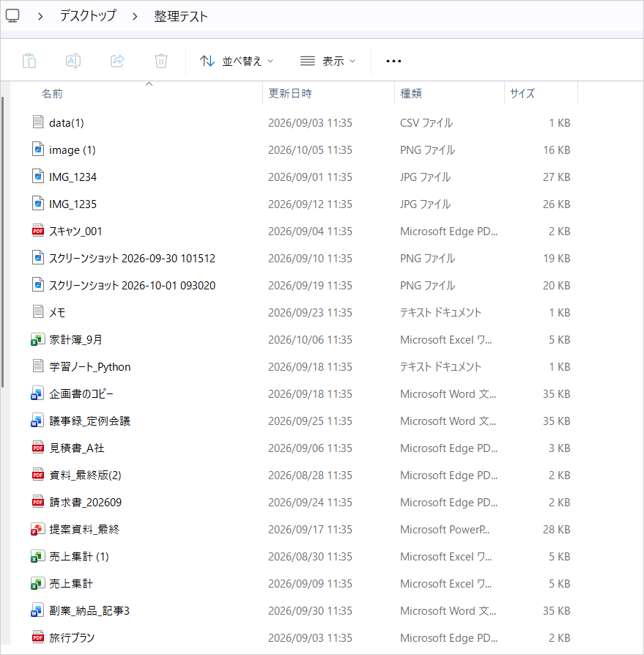Select file name スキャン_001

click(x=75, y=232)
